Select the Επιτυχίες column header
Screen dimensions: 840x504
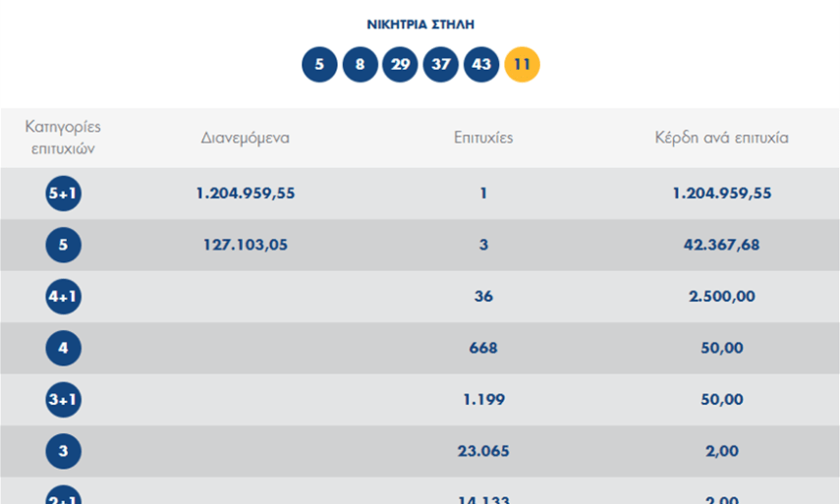click(x=483, y=138)
